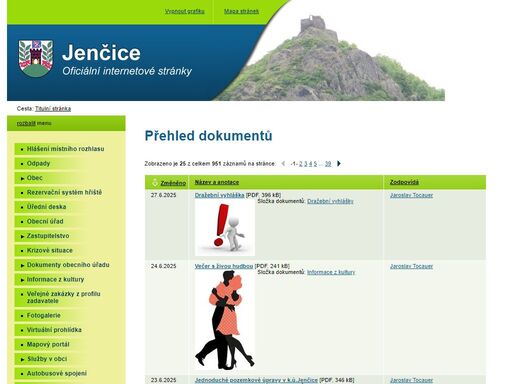Screen dimensions: 512x384
Task: Go to page 39 of results
Action: [x=328, y=164]
